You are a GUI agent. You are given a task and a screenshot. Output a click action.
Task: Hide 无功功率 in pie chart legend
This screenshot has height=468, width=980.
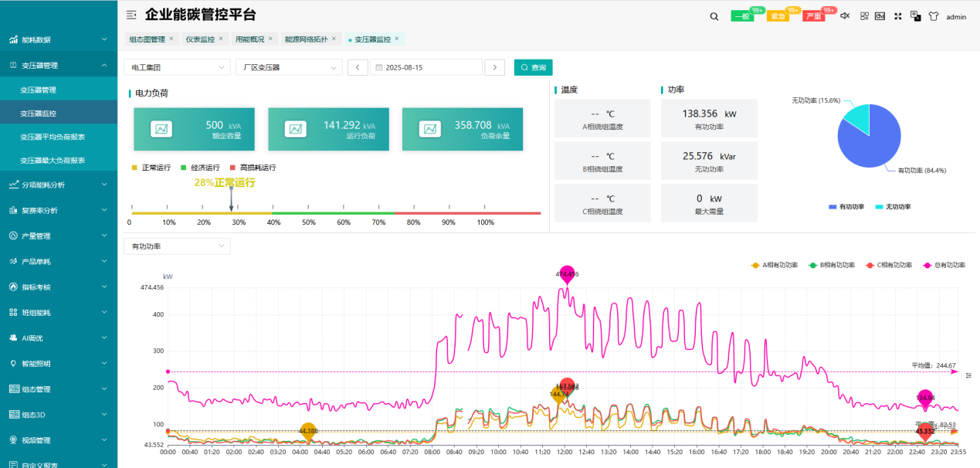click(x=893, y=207)
